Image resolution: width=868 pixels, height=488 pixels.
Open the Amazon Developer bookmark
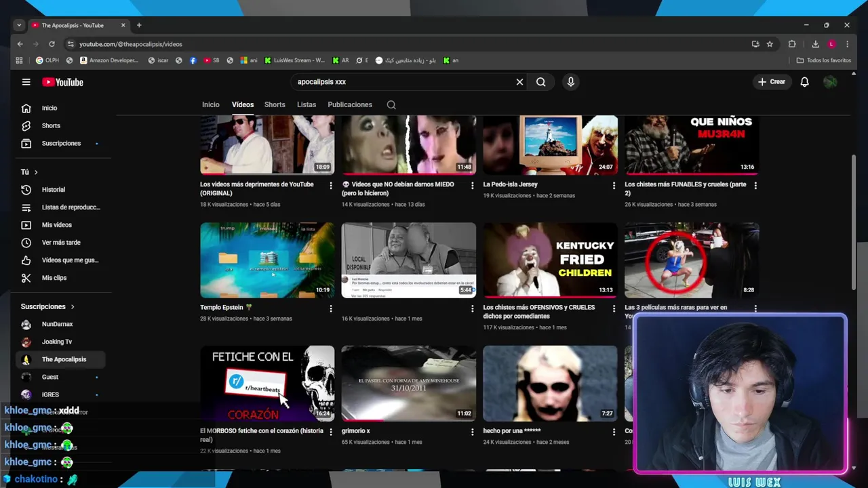click(108, 60)
